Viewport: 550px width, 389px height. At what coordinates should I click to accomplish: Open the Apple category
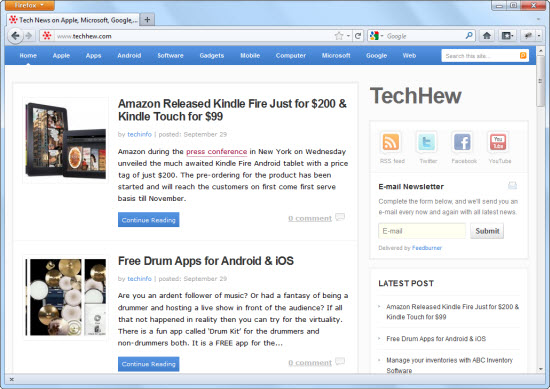tap(61, 55)
